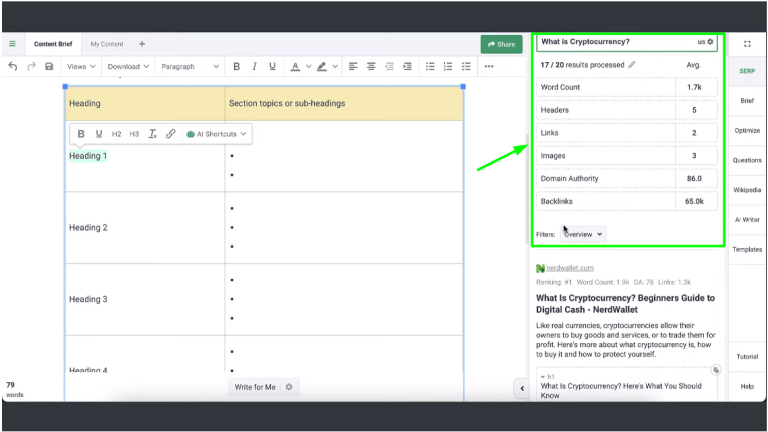This screenshot has height=432, width=768.
Task: Open the Download dropdown
Action: click(128, 66)
